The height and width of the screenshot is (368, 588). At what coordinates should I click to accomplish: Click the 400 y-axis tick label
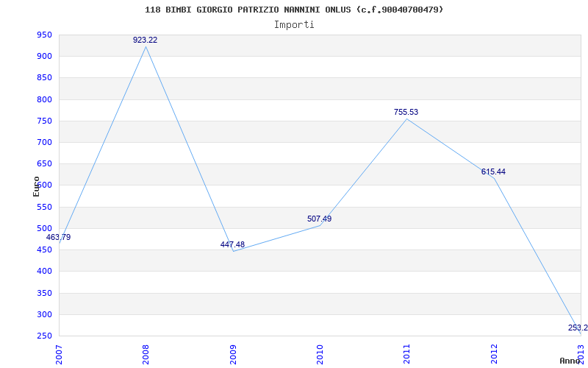[44, 271]
